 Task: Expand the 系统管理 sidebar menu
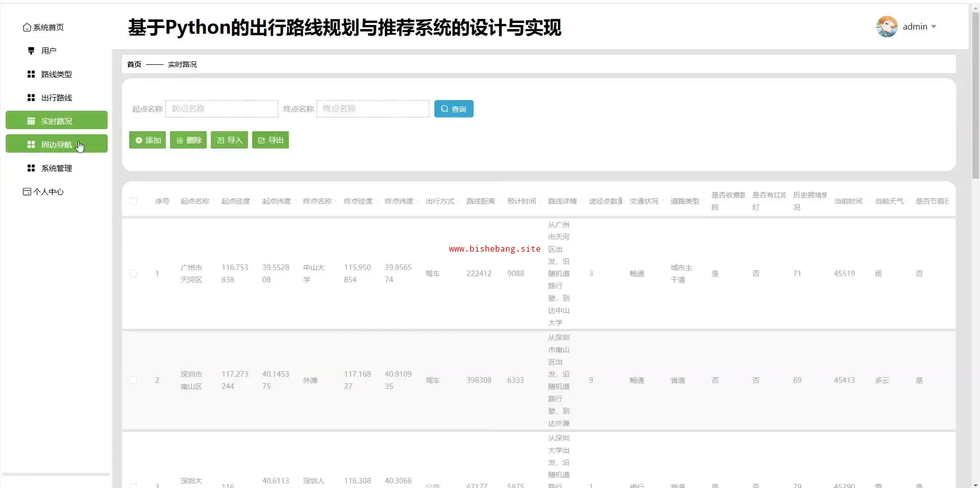(x=56, y=168)
